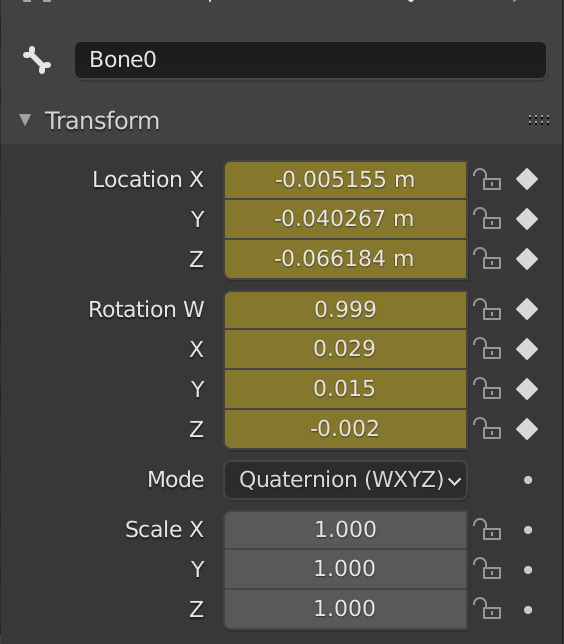The width and height of the screenshot is (564, 644).
Task: Click the bone icon beside Bone0 name
Action: 37,60
